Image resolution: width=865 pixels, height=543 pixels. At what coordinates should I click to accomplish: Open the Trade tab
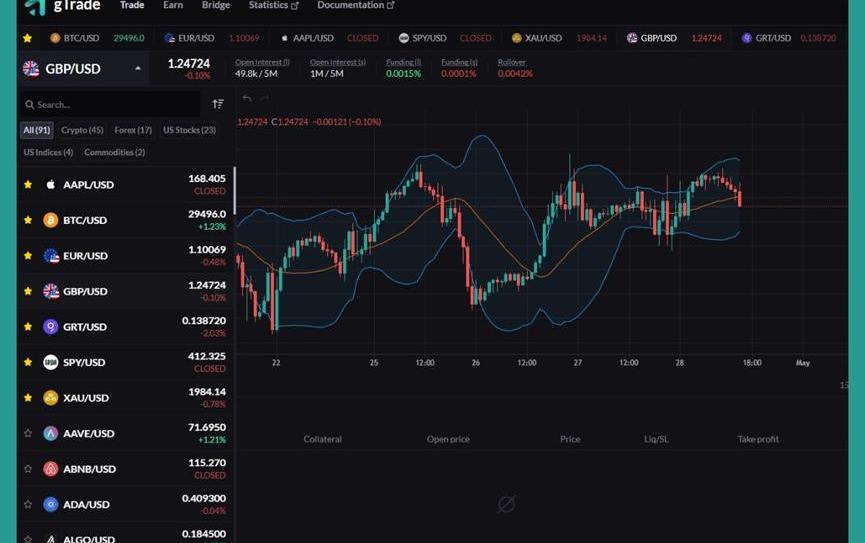point(132,5)
